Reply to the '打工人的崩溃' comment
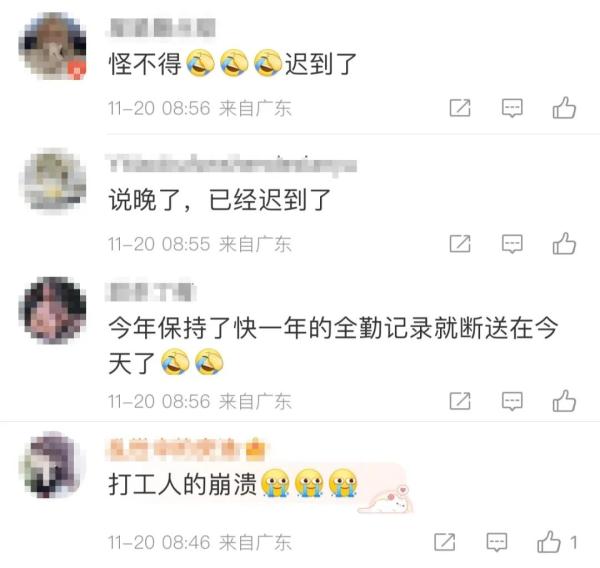Viewport: 600px width, 568px height. 497,542
